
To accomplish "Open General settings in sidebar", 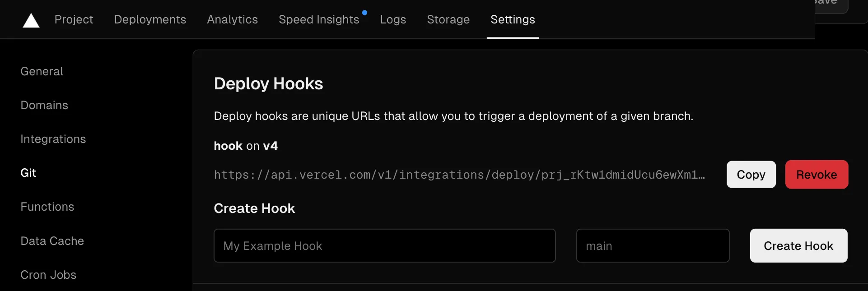I will [42, 71].
